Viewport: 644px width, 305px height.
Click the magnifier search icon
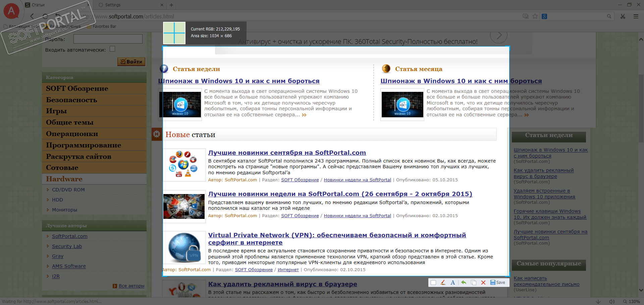tap(609, 16)
